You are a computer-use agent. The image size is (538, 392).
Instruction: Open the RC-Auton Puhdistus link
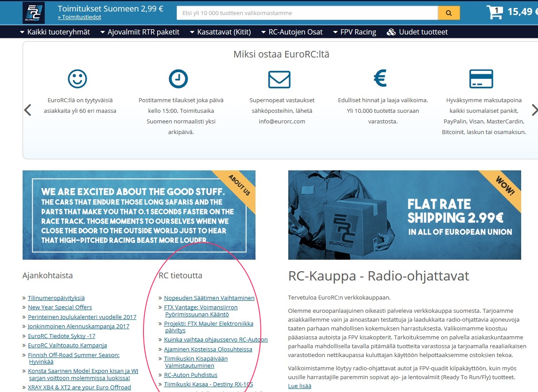(191, 375)
